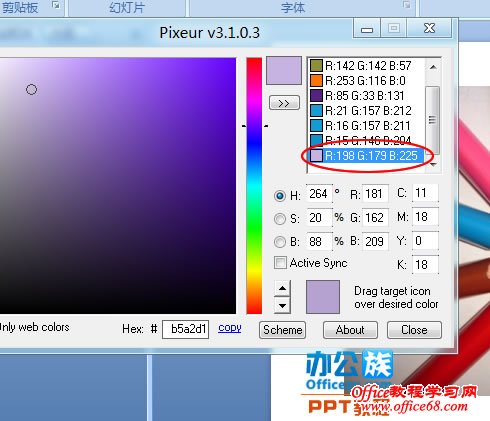Click the color list scrollbar thumb
Viewport: 490px width, 421px height.
pyautogui.click(x=433, y=120)
